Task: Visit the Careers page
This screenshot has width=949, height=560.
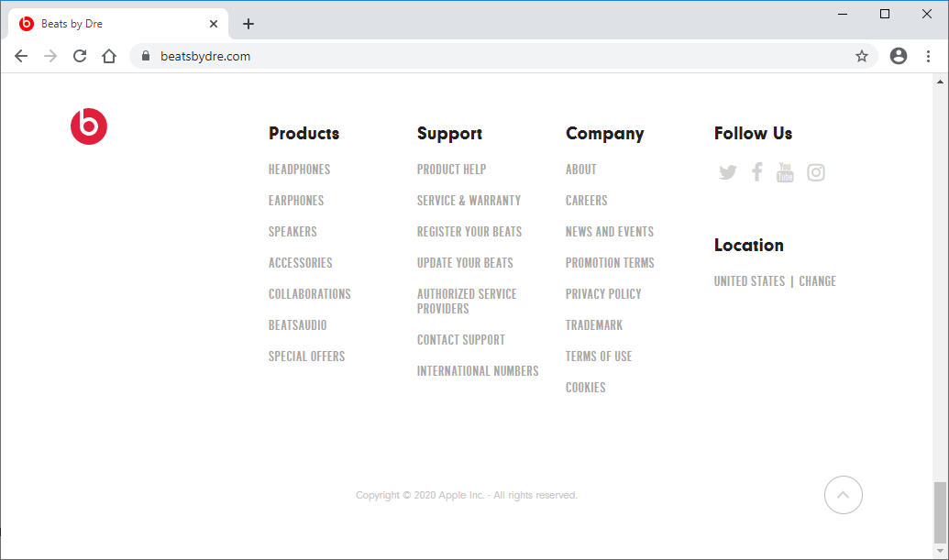Action: 587,200
